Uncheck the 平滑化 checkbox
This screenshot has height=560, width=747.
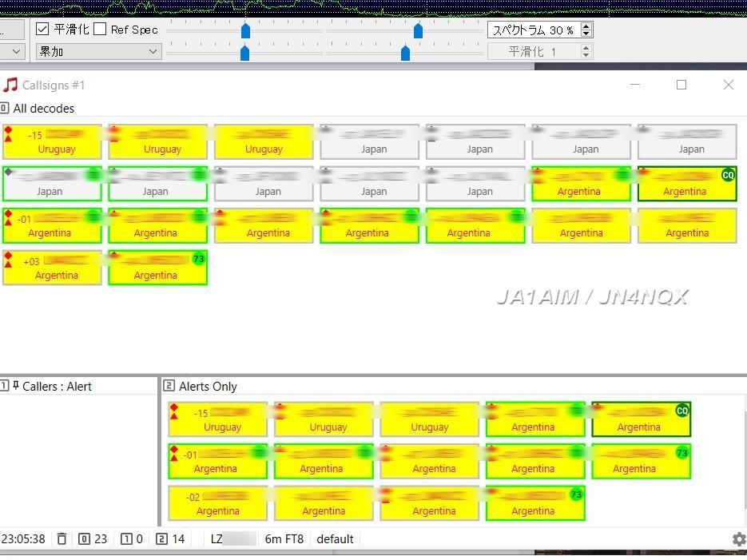43,30
